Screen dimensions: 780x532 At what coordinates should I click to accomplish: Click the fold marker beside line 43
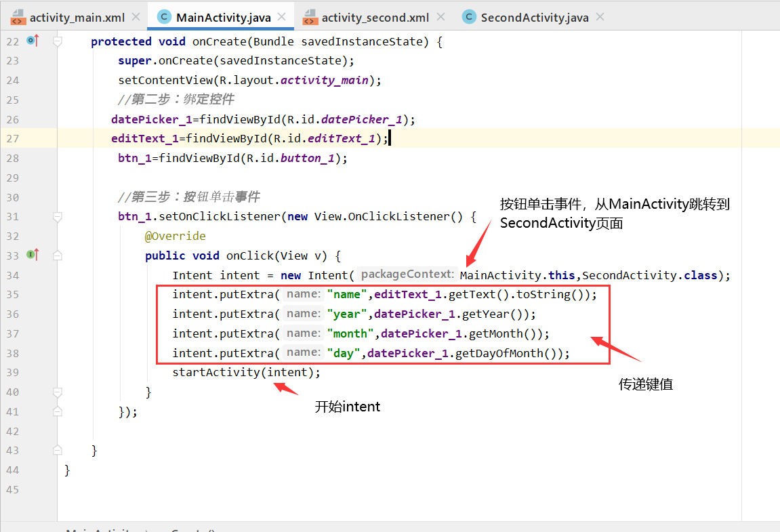[57, 450]
